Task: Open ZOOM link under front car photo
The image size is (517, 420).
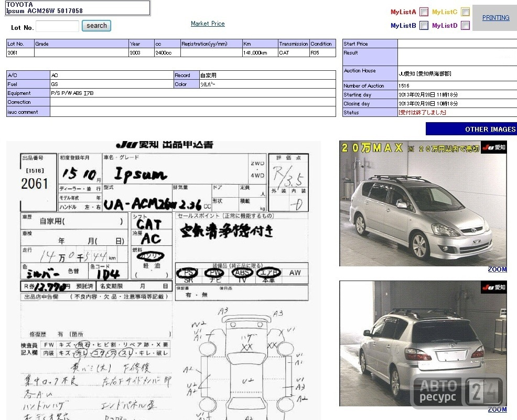Action: (x=497, y=270)
